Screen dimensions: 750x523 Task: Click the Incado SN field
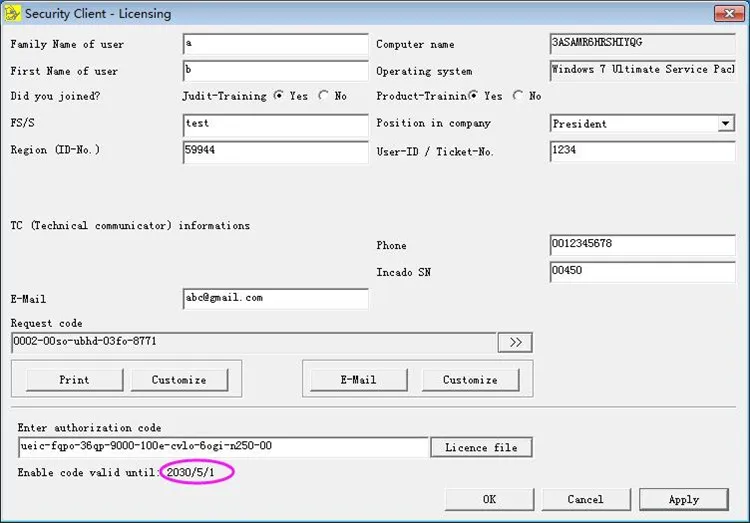pos(642,272)
